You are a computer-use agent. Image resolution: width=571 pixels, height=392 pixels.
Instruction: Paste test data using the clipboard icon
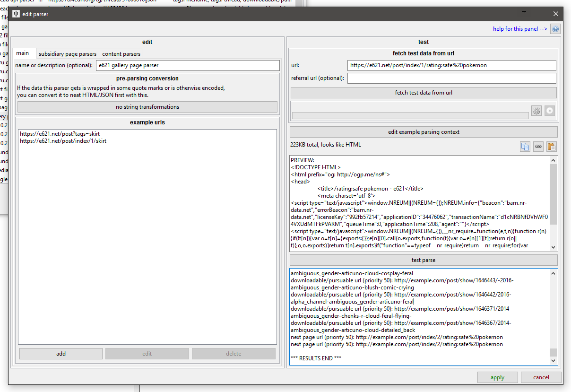[x=551, y=147]
